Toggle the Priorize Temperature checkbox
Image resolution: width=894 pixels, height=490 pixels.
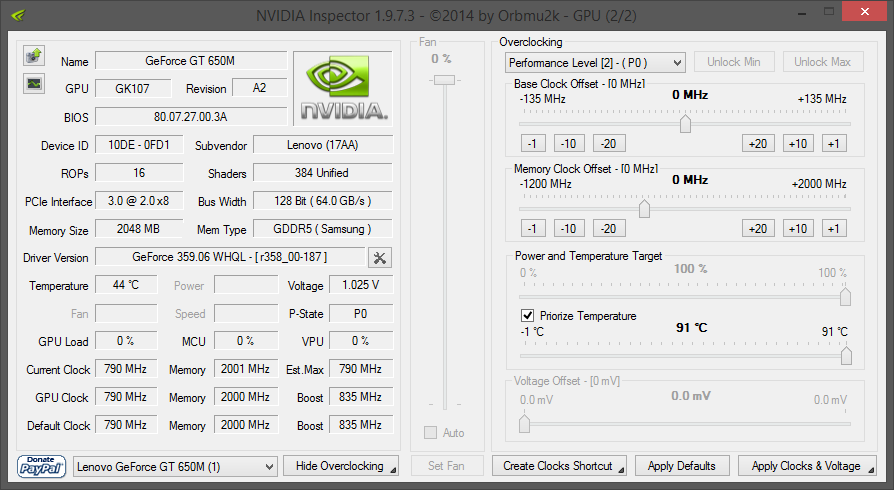pos(527,315)
